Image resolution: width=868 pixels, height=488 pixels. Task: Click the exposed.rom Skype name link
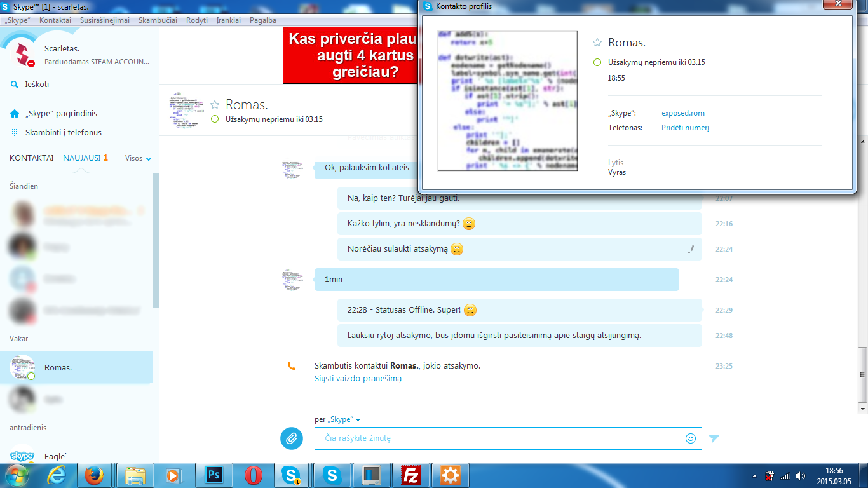[x=683, y=113]
